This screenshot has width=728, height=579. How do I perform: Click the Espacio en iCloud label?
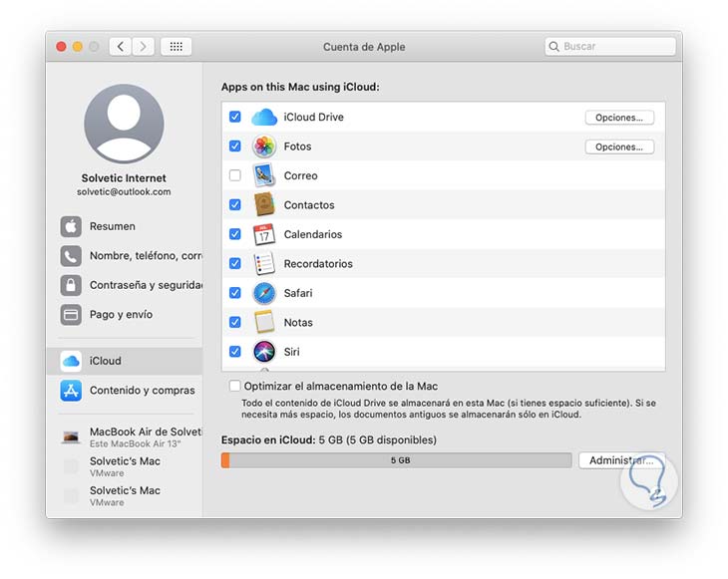point(268,439)
